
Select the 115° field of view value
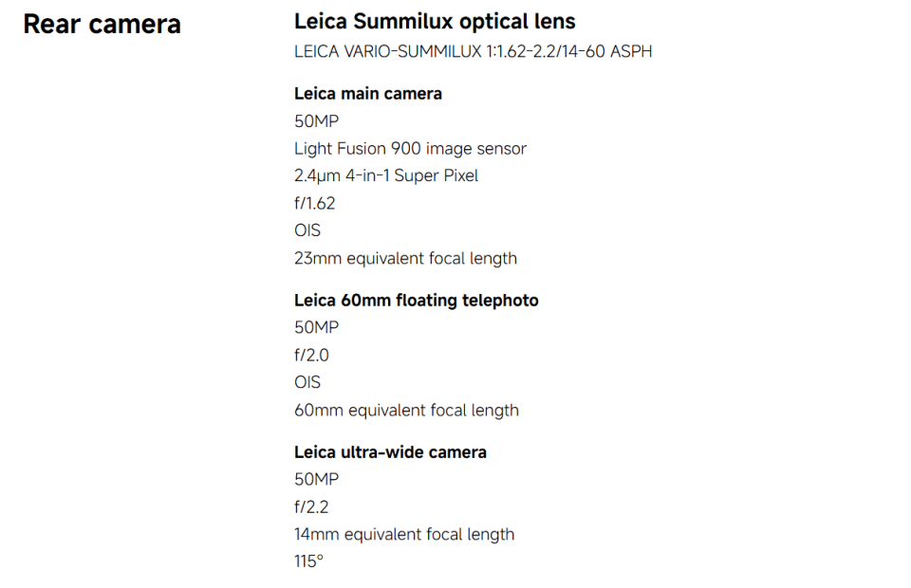tap(308, 561)
